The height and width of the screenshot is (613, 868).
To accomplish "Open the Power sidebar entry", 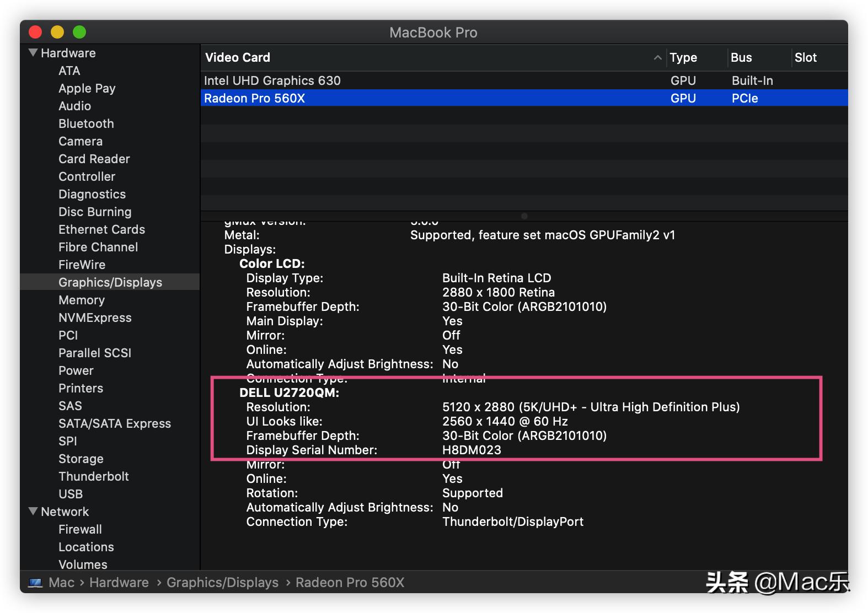I will pos(76,370).
